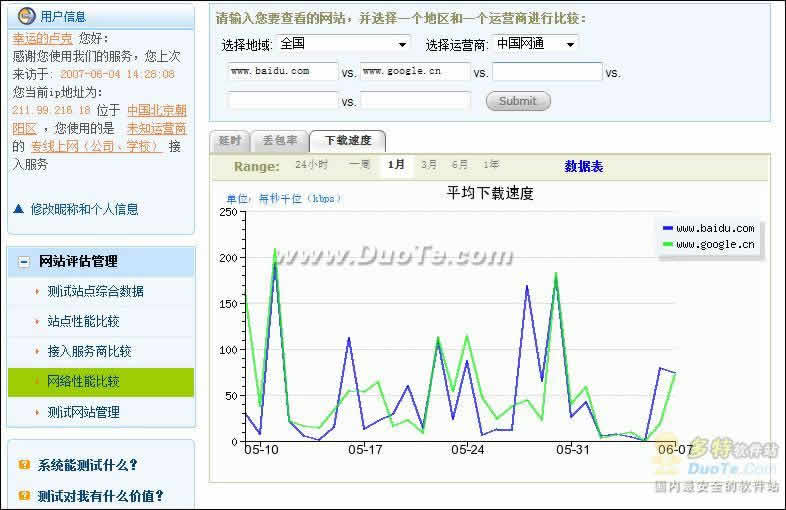786x510 pixels.
Task: Open 修改昵称和个人信息 link
Action: click(84, 209)
